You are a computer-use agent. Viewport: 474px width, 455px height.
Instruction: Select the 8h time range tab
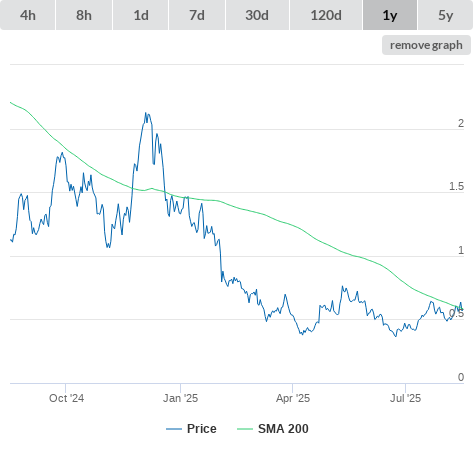tap(84, 15)
